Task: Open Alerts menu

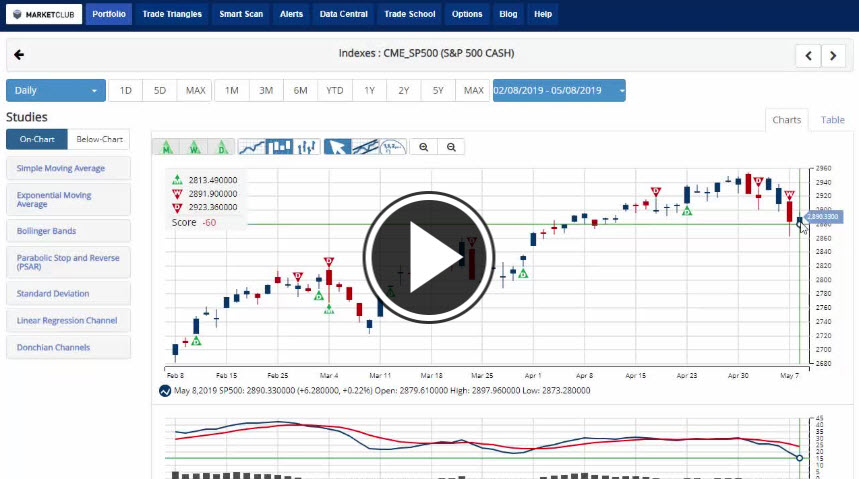Action: coord(291,14)
